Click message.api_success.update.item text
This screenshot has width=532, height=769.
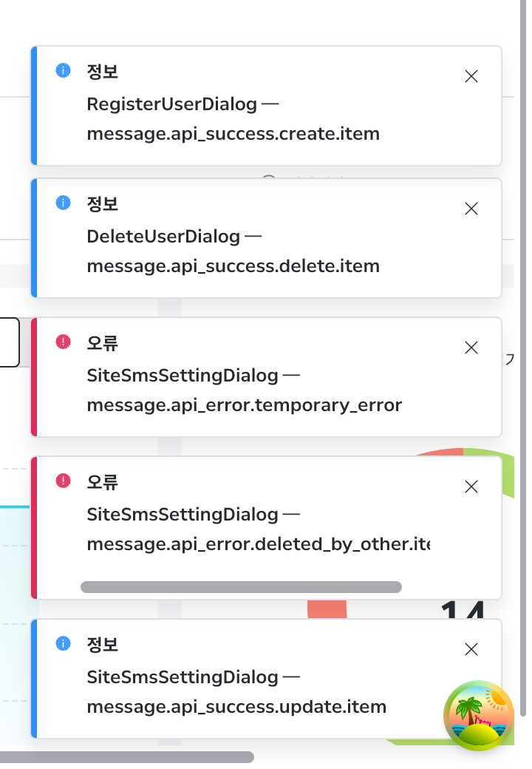tap(236, 707)
